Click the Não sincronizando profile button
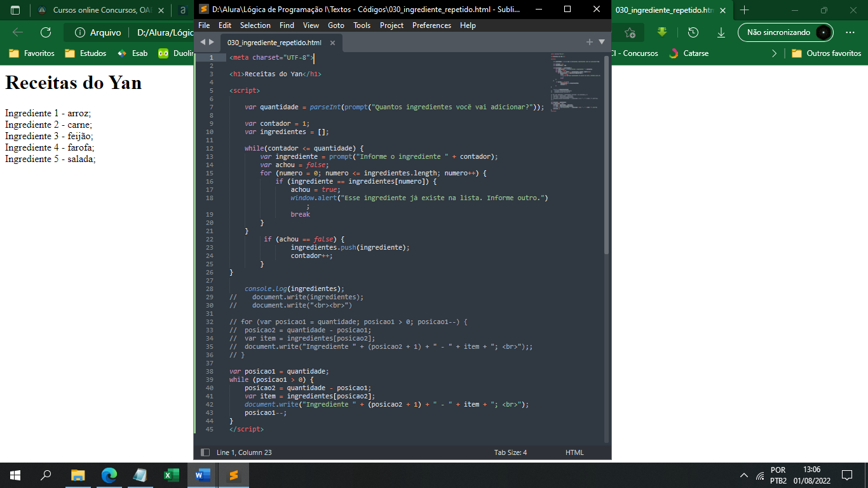This screenshot has width=868, height=488. pos(785,32)
